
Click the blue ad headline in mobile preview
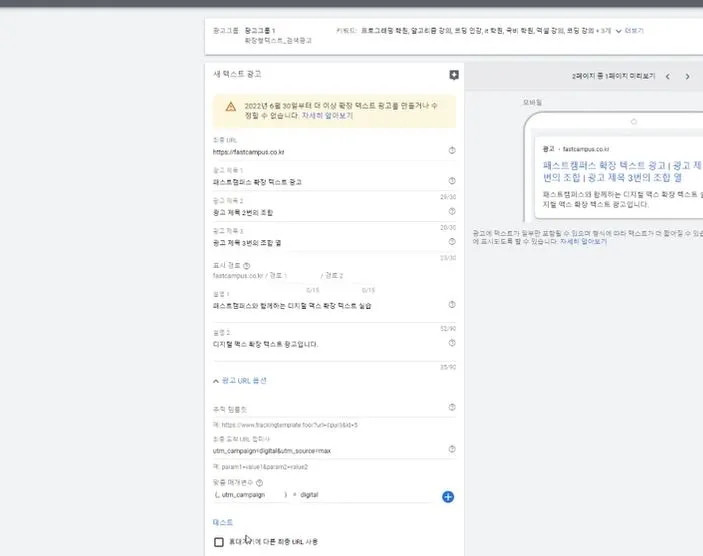(x=621, y=171)
